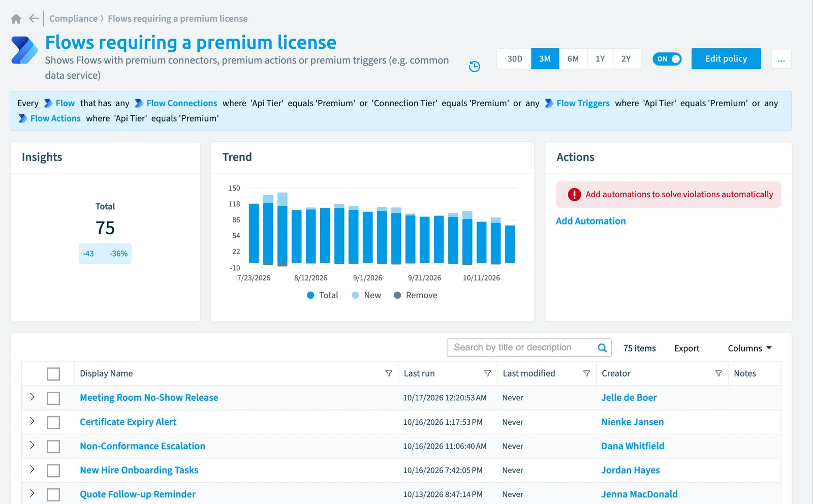Select the New Hire Onboarding Tasks checkbox

tap(53, 470)
